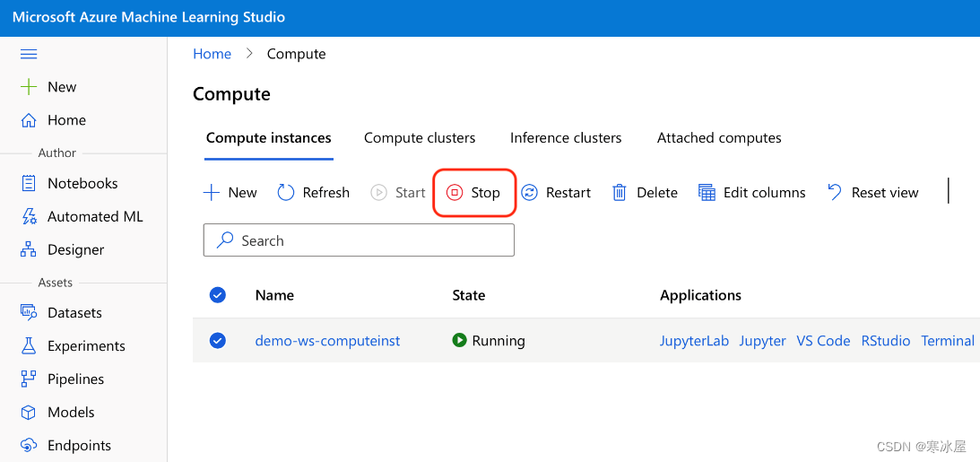Click into the Search input field
The image size is (980, 462).
coord(359,240)
